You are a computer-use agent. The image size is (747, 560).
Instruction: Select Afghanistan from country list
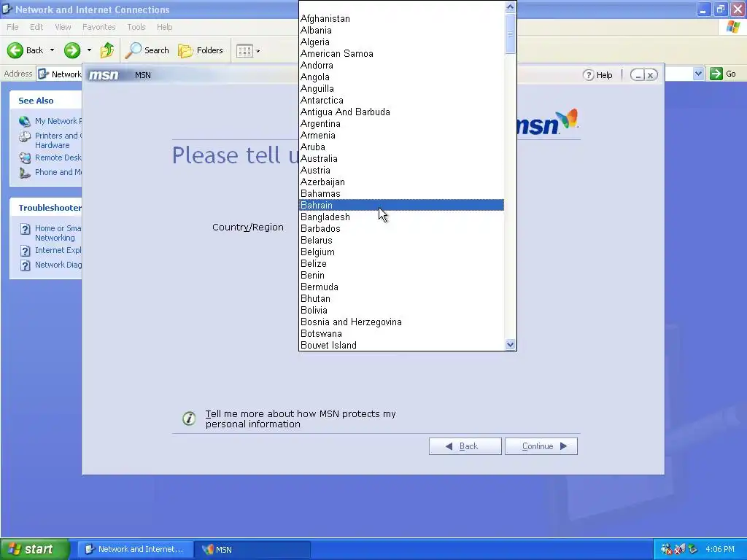[401, 18]
